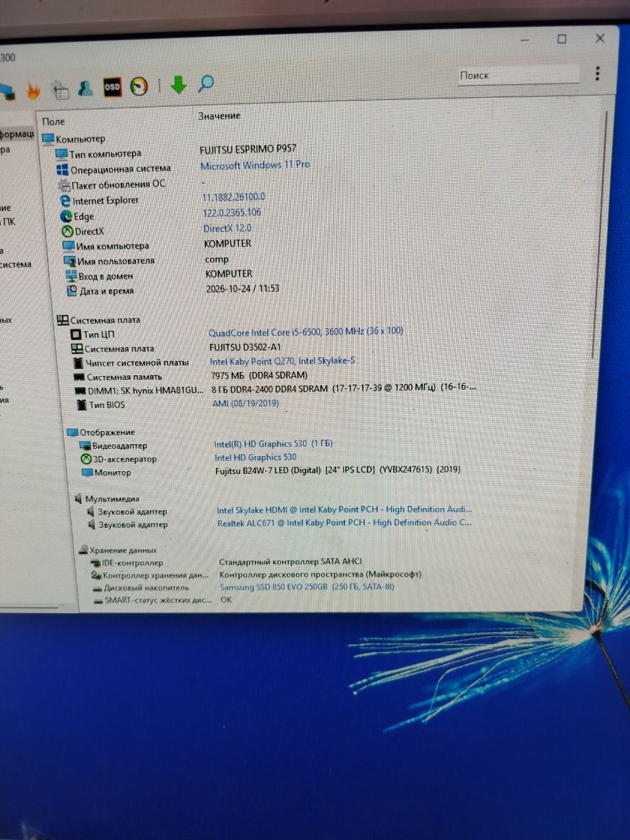Click the Хранение данных group icon
This screenshot has height=840, width=630.
[x=83, y=550]
